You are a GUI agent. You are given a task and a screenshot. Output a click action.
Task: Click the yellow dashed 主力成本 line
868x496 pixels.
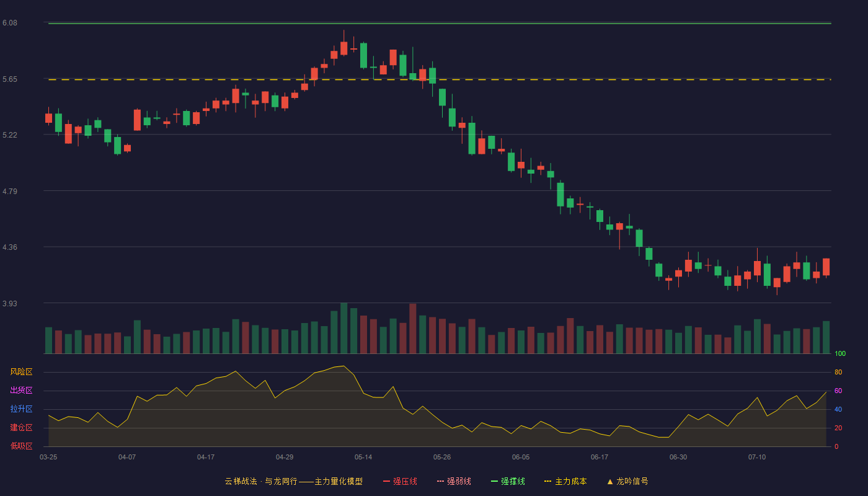pos(440,79)
